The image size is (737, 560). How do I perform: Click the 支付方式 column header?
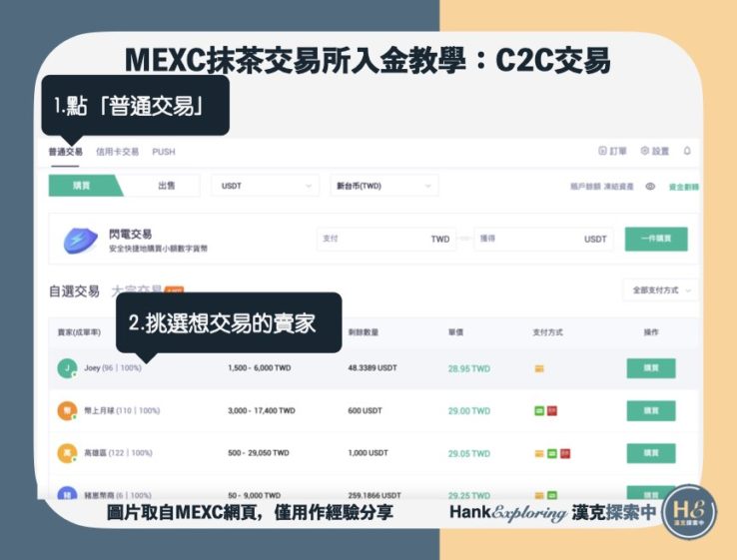[x=547, y=332]
